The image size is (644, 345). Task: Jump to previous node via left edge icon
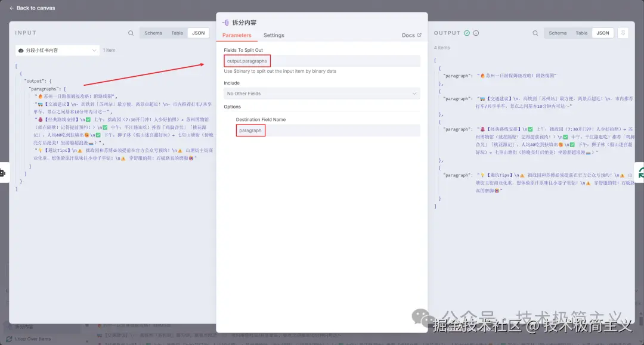(x=4, y=173)
